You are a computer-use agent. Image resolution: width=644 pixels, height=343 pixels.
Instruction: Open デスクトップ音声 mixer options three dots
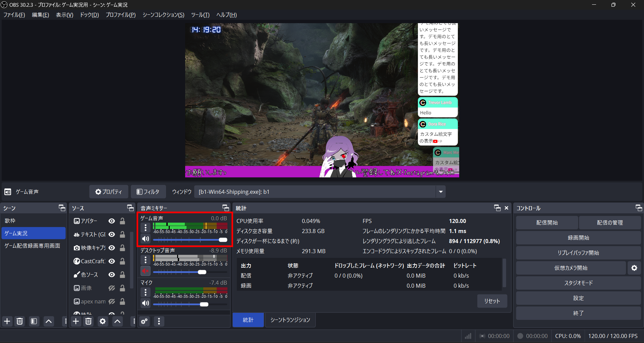click(x=145, y=260)
